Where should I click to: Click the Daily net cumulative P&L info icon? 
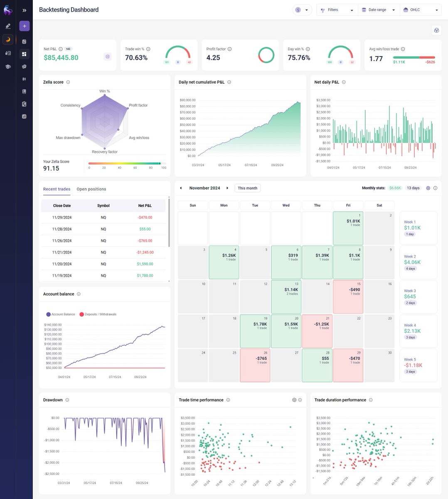[229, 82]
